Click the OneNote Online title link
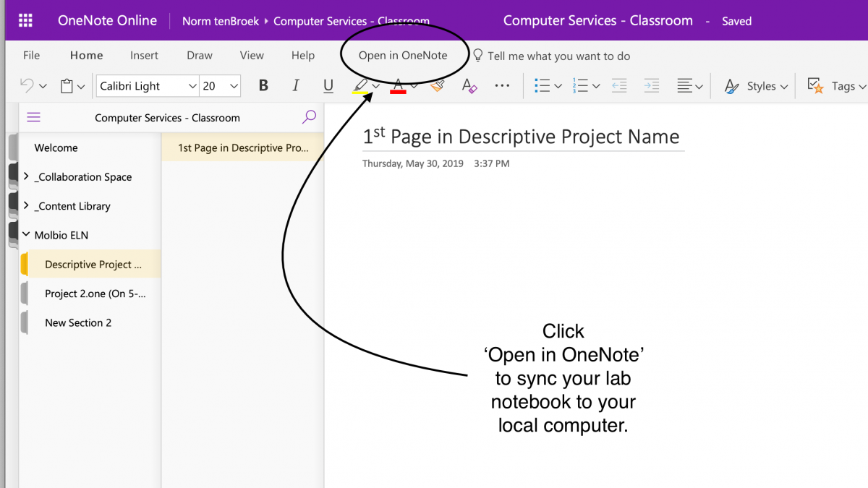The image size is (868, 488). point(107,20)
